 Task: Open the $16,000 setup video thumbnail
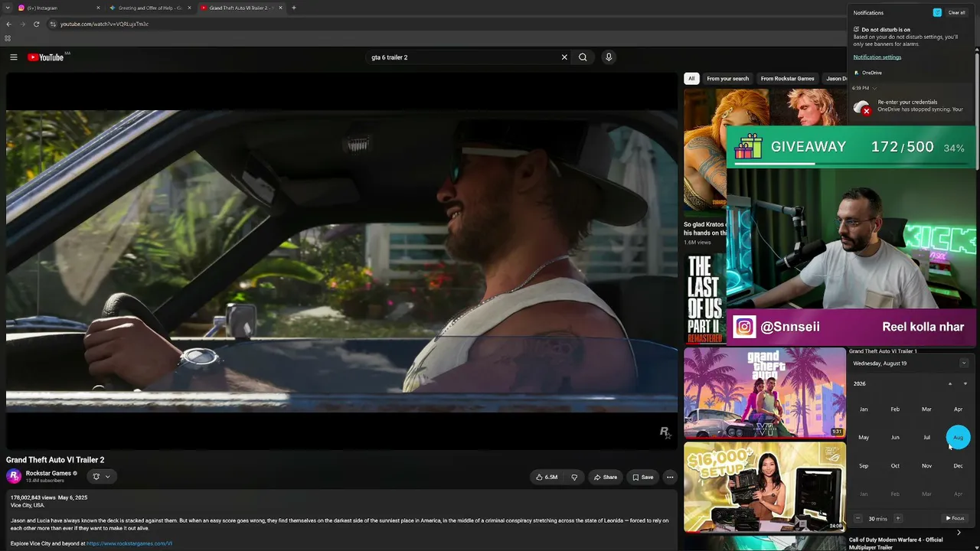765,487
